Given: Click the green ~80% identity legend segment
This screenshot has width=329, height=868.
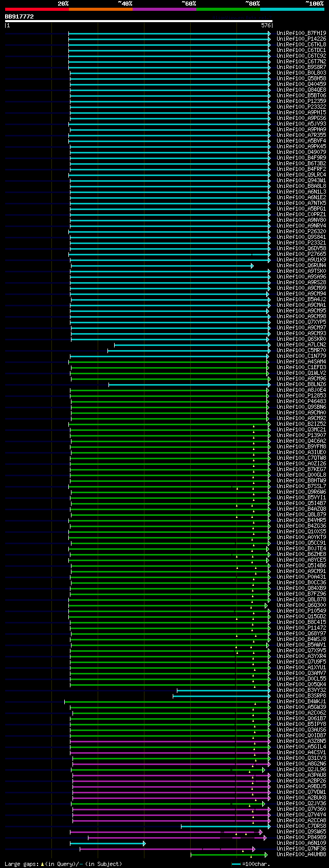Looking at the screenshot, I should pos(228,9).
